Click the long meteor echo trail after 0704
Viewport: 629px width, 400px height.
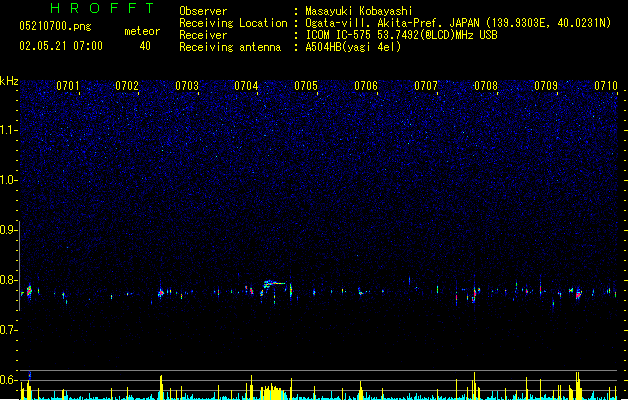coord(274,284)
